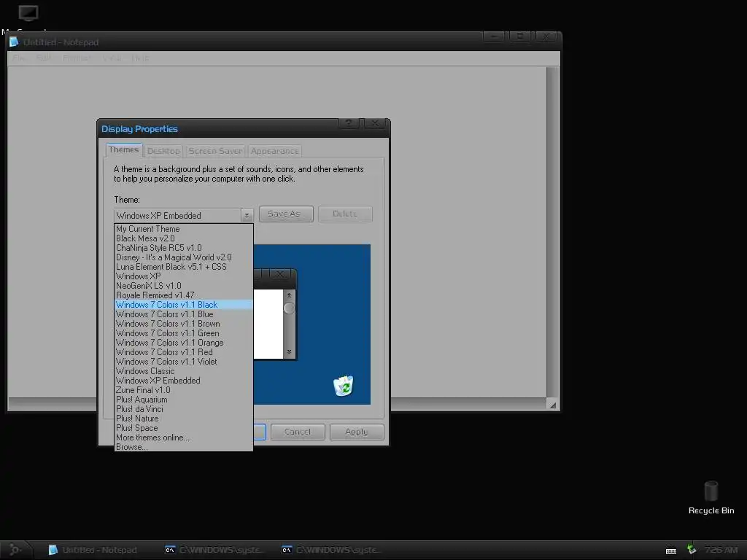The height and width of the screenshot is (560, 747).
Task: Open Notepad's File menu
Action: (18, 58)
